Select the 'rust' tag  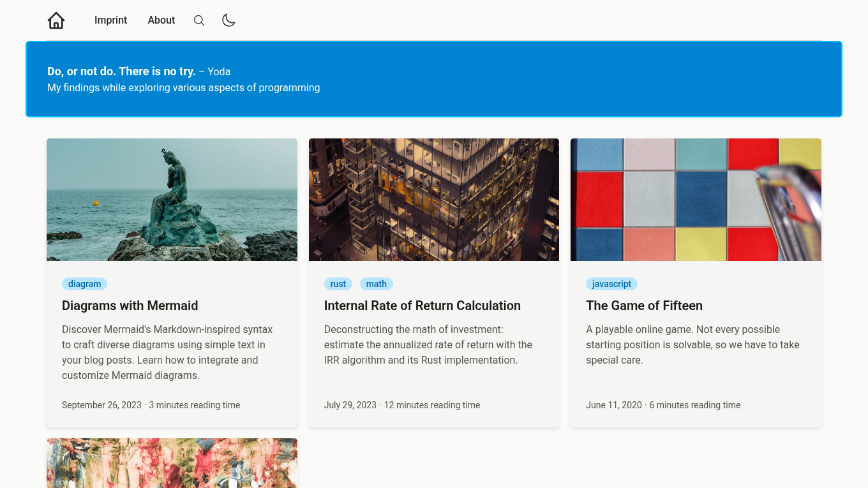pyautogui.click(x=338, y=284)
